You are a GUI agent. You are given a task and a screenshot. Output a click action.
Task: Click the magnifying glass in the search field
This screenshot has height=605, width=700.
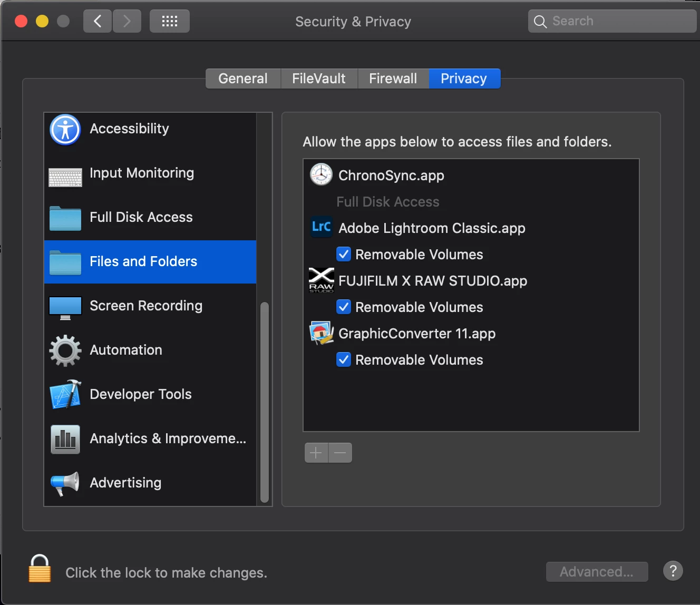540,22
